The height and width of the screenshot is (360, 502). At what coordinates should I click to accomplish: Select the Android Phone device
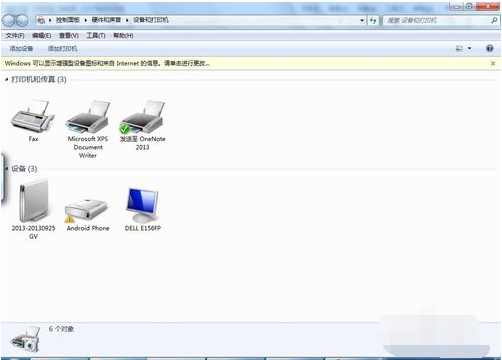[87, 210]
